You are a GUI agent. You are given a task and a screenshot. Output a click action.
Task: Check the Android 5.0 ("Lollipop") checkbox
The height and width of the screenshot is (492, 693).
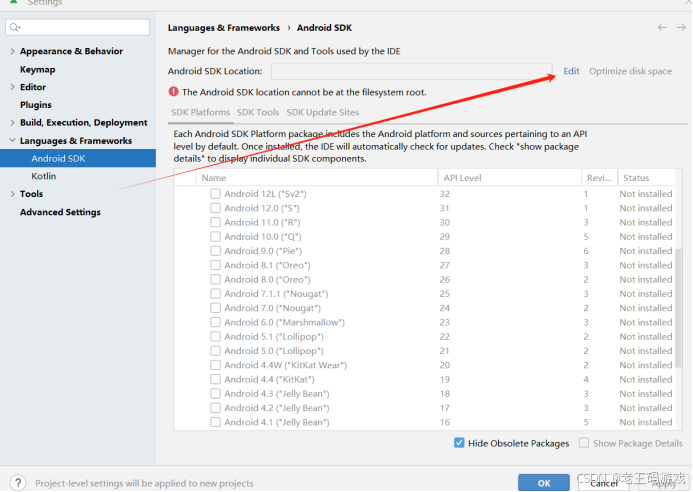point(215,351)
